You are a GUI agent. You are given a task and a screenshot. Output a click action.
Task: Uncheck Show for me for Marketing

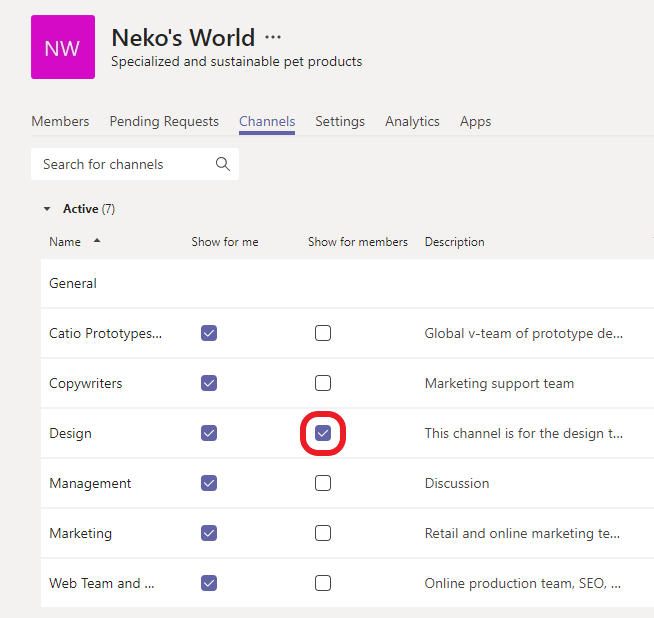(209, 533)
